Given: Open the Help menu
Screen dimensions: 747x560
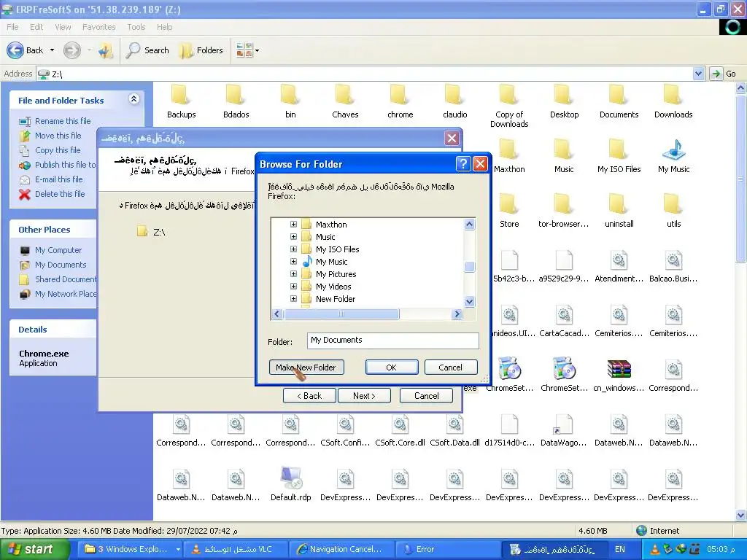Looking at the screenshot, I should [164, 27].
